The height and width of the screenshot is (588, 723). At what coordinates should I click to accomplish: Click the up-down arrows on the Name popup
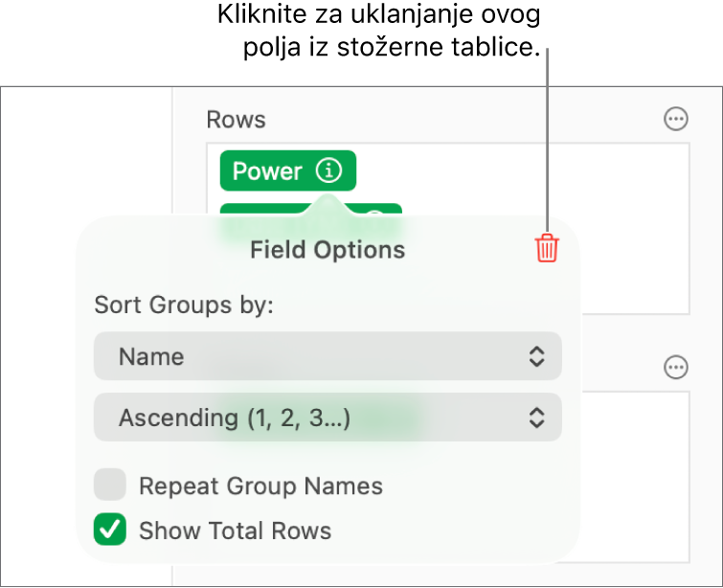[x=537, y=356]
